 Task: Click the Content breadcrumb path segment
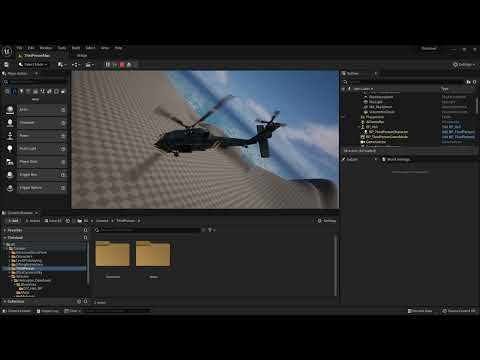click(102, 221)
